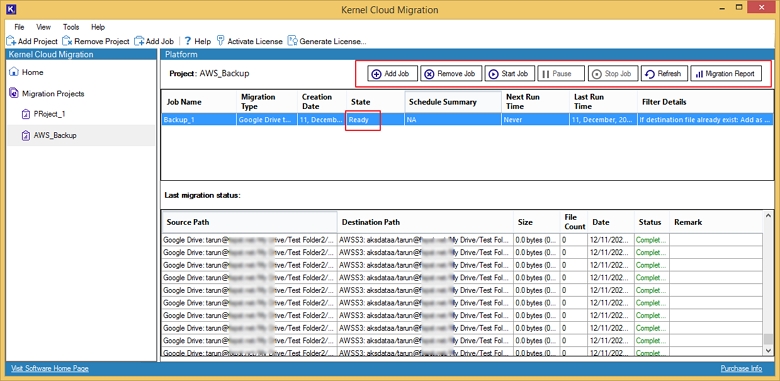Click Generate License in the toolbar

point(327,41)
